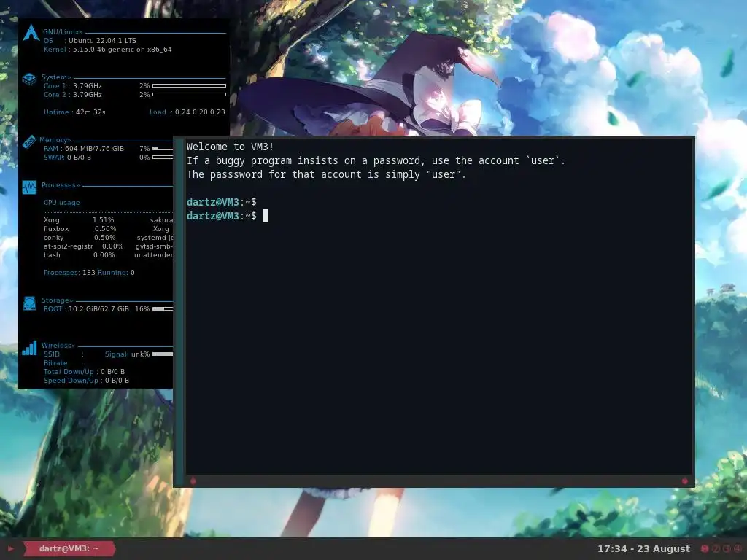This screenshot has height=560, width=747.
Task: Click the Processes section graph icon
Action: [x=29, y=187]
